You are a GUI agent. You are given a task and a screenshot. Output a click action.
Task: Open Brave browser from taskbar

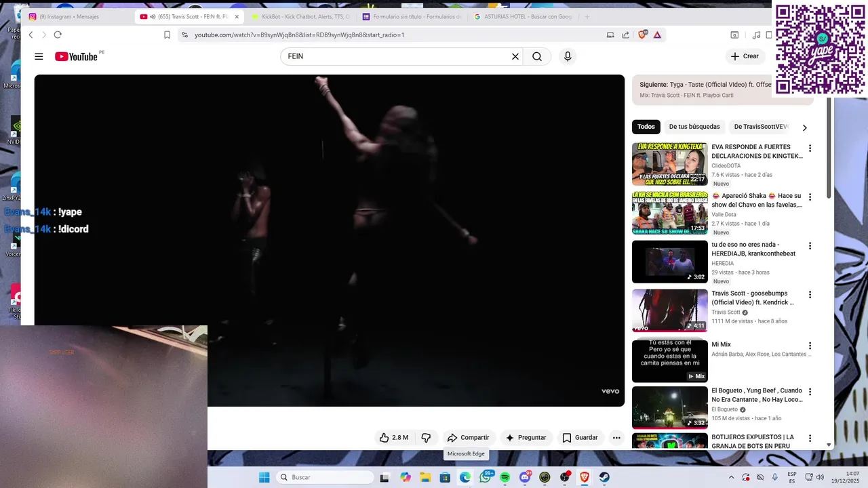click(585, 477)
